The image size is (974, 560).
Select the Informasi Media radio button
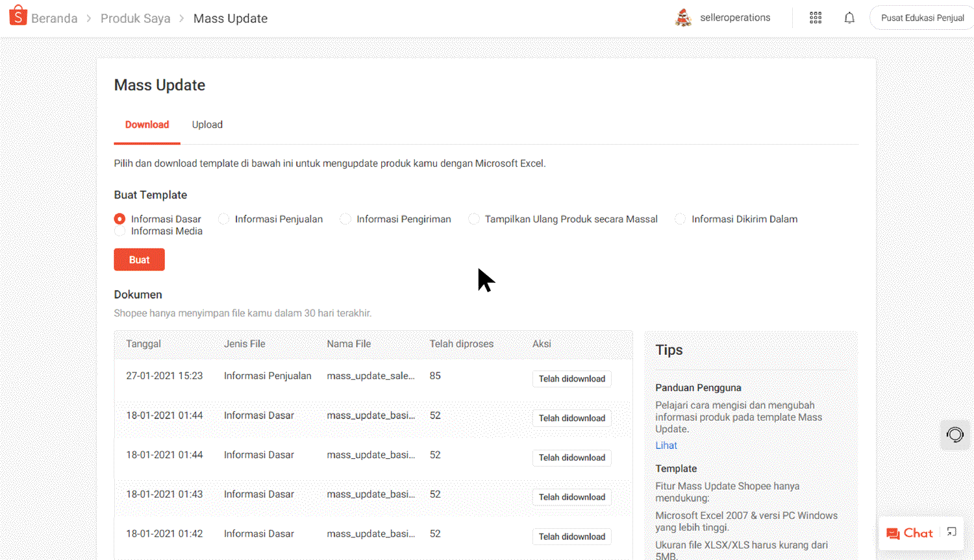120,231
